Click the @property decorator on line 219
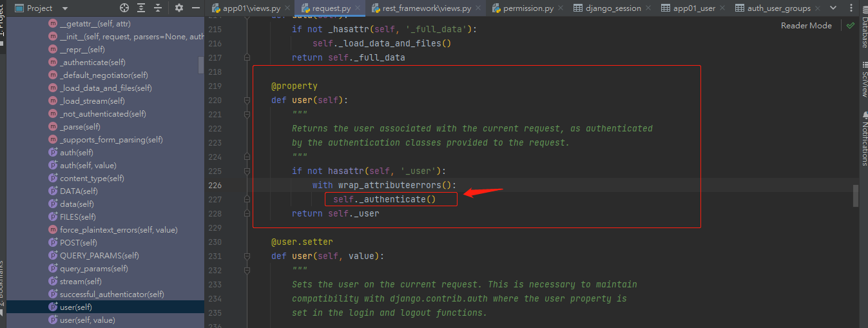This screenshot has width=868, height=328. [x=294, y=86]
